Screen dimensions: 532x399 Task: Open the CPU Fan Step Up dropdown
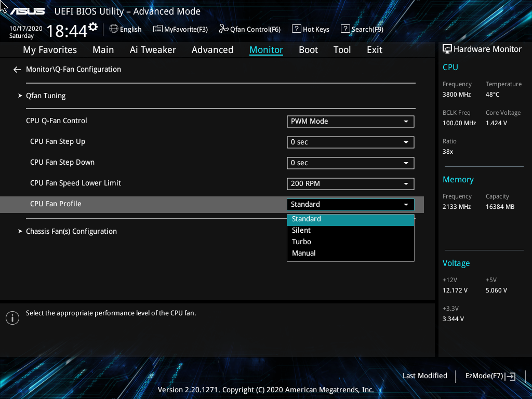(x=351, y=142)
